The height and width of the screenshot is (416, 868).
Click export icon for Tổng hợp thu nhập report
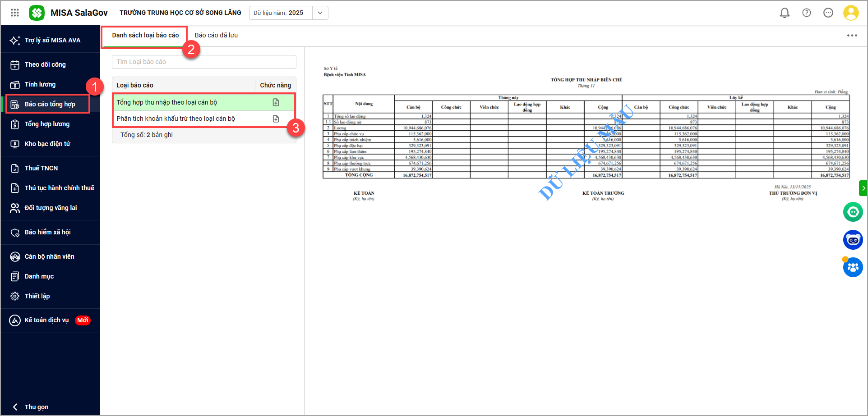tap(276, 103)
